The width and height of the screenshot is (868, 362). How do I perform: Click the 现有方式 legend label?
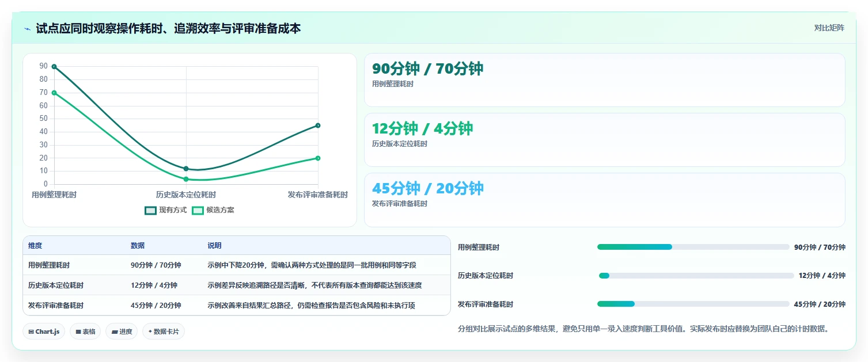coord(173,210)
